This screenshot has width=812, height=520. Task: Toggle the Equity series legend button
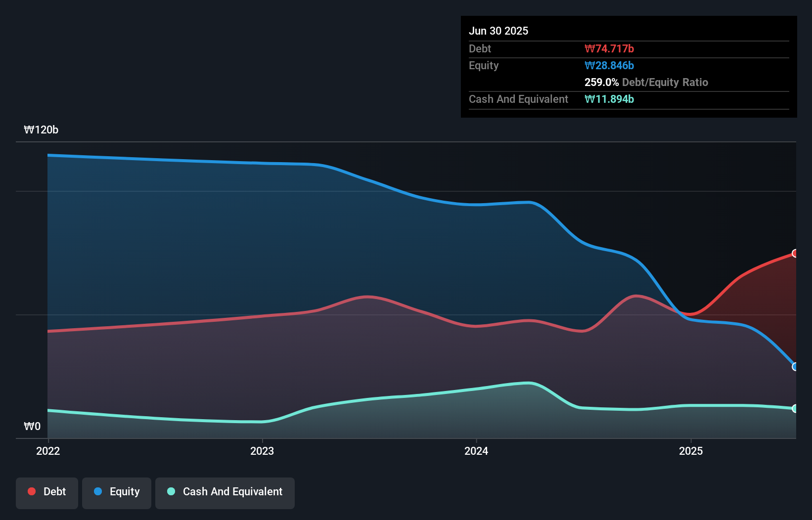pyautogui.click(x=117, y=493)
